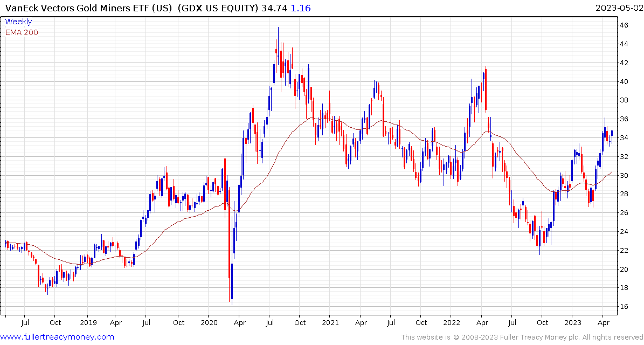Screen dimensions: 644x345
Task: Click the last price value 34.74
Action: click(x=274, y=8)
